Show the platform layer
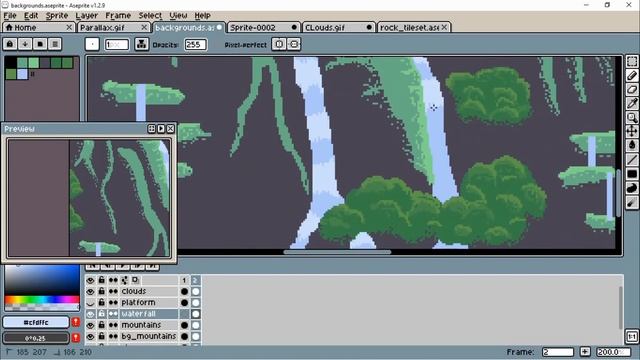This screenshot has height=360, width=640. click(90, 303)
